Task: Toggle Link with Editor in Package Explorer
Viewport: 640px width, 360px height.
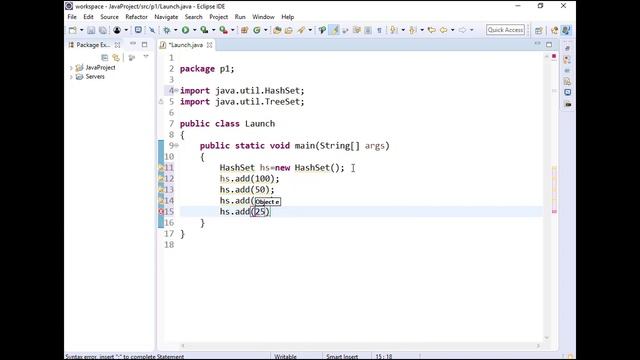Action: (116, 58)
